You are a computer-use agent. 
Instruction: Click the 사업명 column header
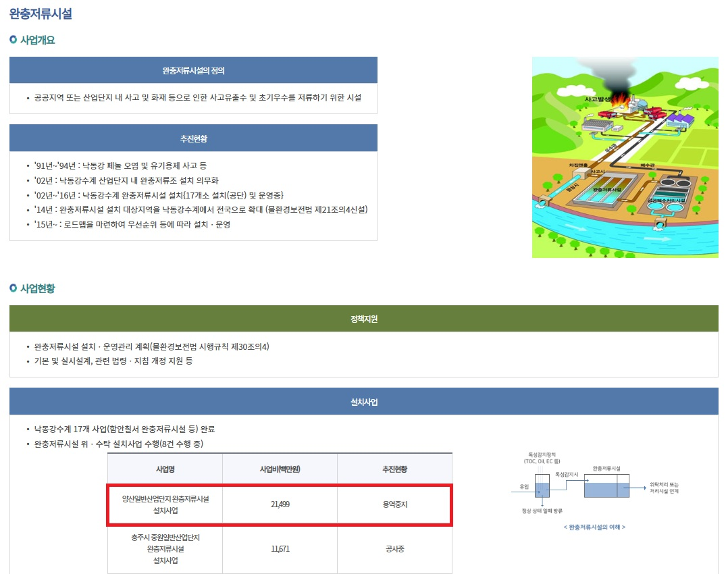pyautogui.click(x=165, y=469)
